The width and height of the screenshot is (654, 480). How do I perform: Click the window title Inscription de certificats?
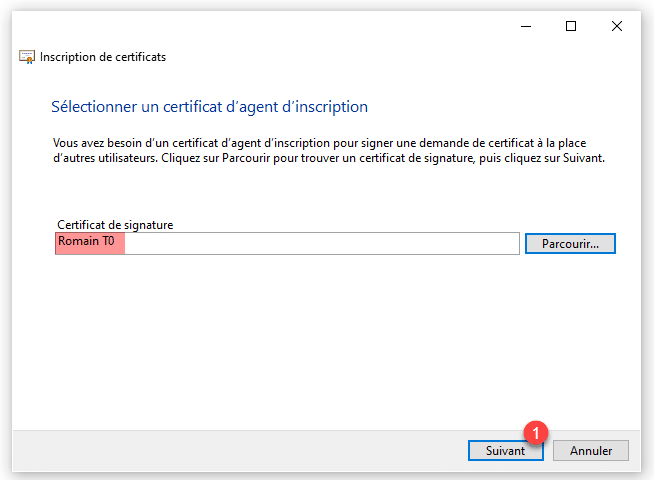click(x=103, y=57)
